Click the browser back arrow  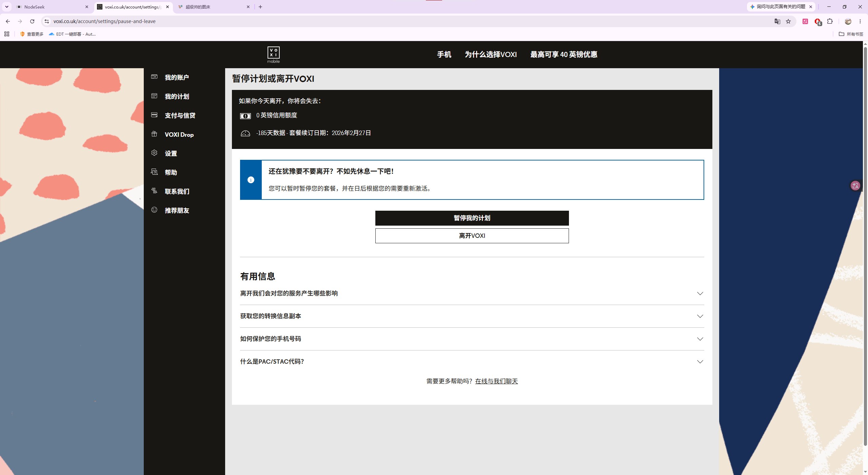(8, 21)
